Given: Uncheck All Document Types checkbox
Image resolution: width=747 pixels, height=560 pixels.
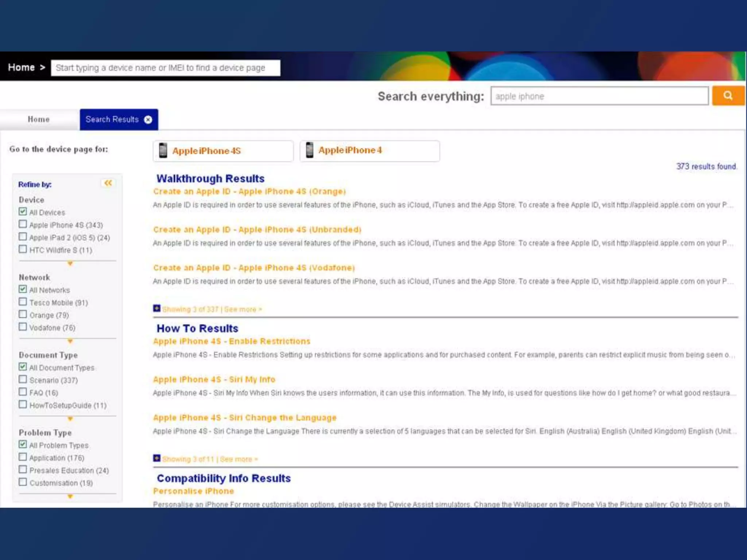Looking at the screenshot, I should point(23,367).
